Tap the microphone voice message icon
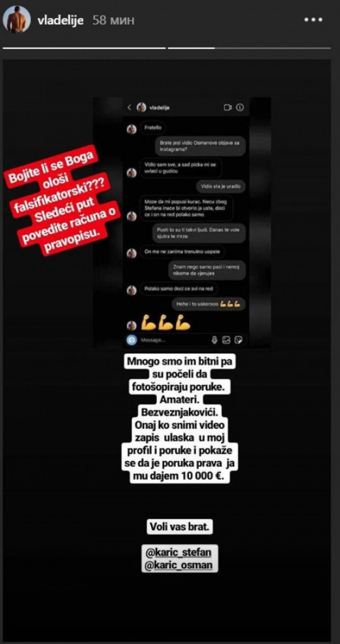 [x=214, y=340]
